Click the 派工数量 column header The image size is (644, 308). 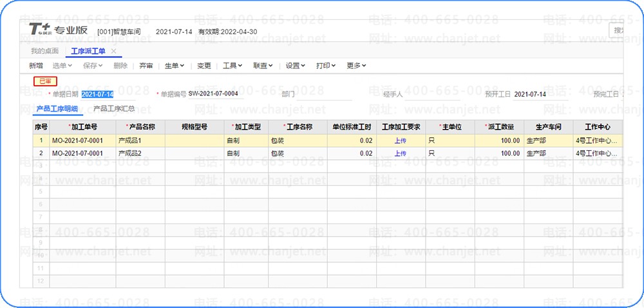click(499, 127)
